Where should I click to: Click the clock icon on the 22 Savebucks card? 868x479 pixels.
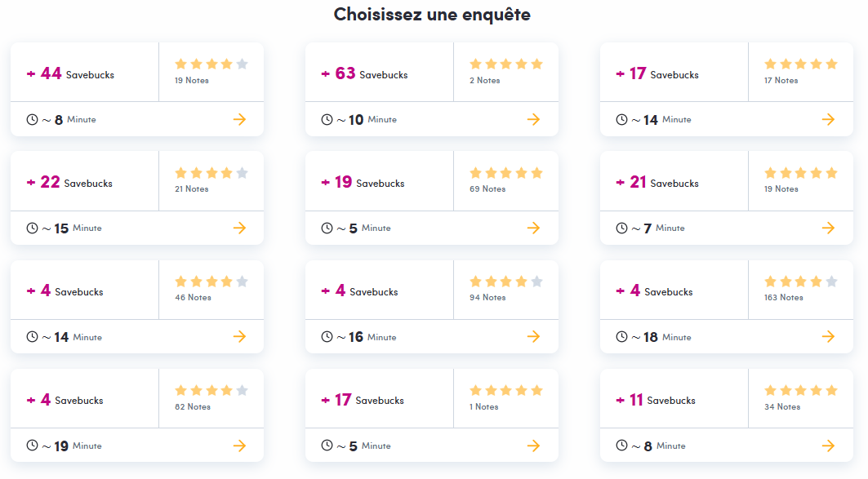tap(33, 228)
